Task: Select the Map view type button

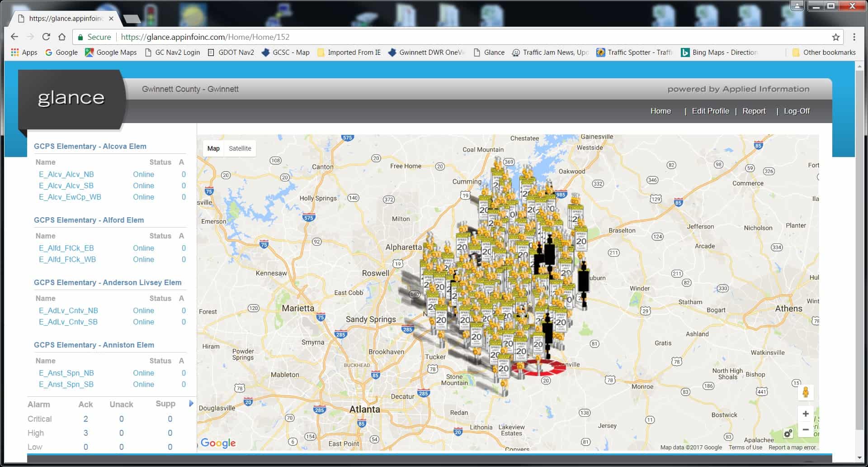Action: [x=213, y=148]
